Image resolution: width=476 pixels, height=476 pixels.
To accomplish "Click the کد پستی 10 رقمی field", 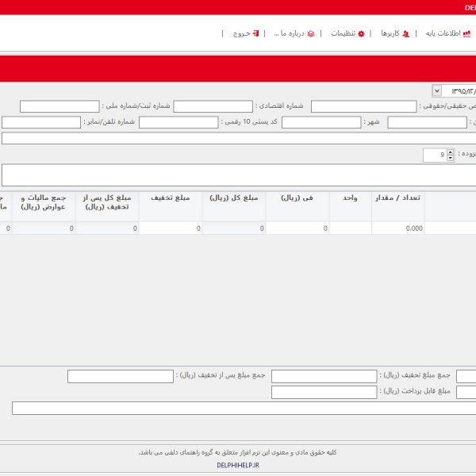I will [178, 122].
